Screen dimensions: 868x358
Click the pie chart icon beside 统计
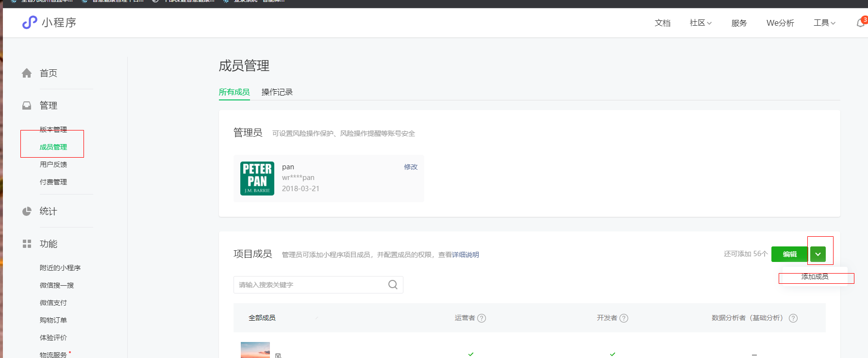point(27,212)
